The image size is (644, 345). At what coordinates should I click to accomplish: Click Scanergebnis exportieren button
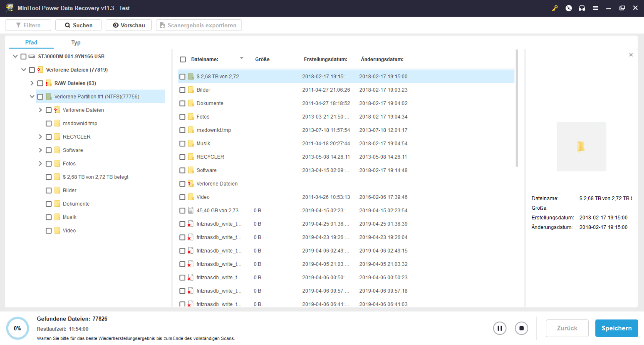(199, 25)
